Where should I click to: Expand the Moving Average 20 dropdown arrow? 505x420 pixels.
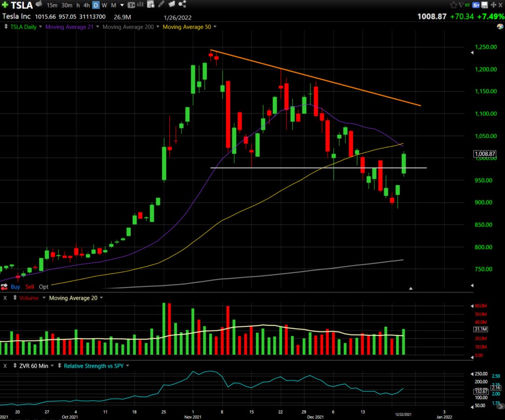[x=101, y=298]
